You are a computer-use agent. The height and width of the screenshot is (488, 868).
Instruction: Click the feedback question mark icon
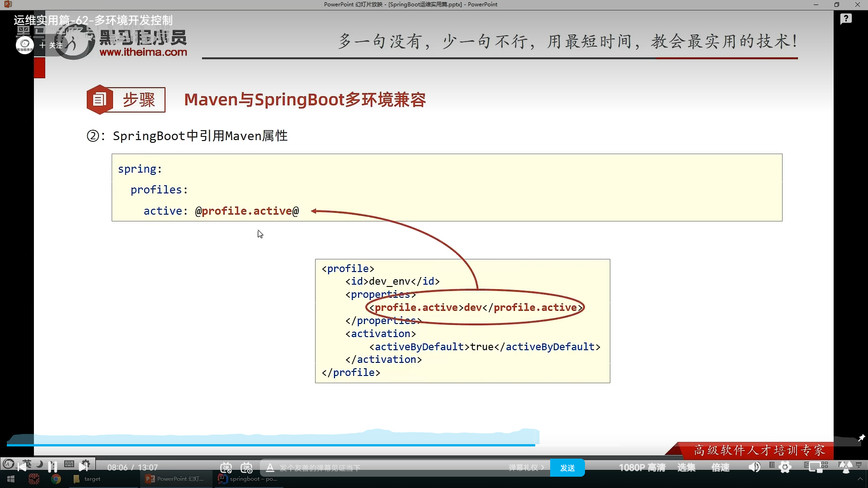[x=846, y=19]
